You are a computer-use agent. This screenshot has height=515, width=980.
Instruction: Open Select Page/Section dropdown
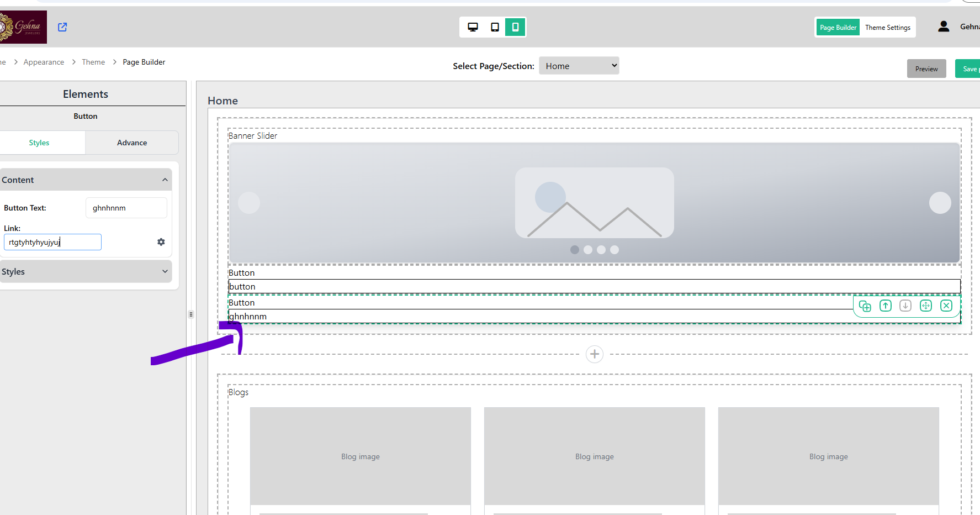(x=579, y=66)
